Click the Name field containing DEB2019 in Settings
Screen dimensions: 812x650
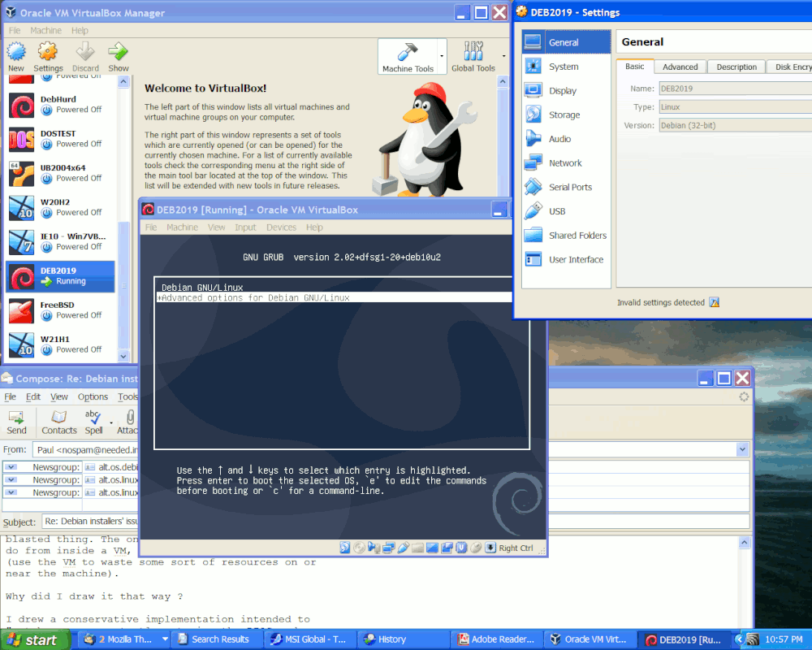click(736, 89)
